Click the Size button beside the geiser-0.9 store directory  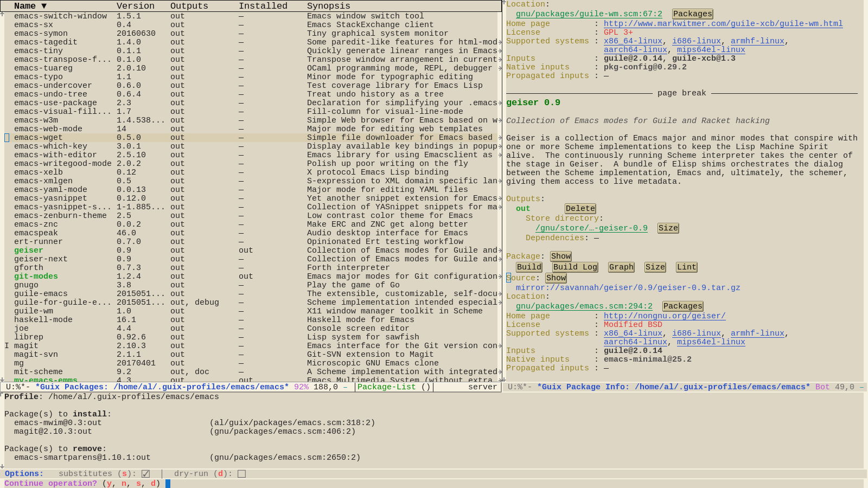[668, 228]
